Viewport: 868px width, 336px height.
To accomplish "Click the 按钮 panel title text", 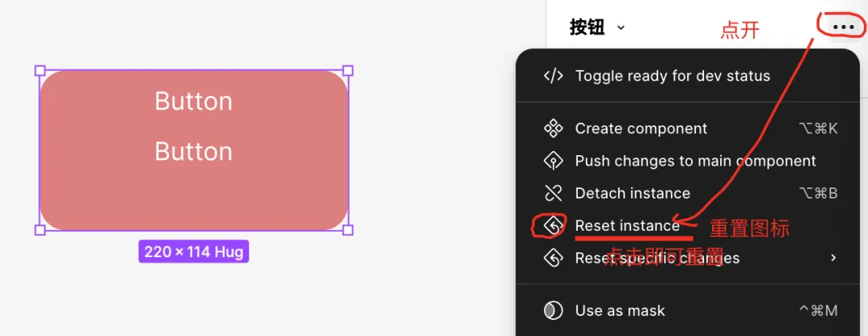I will (x=587, y=27).
